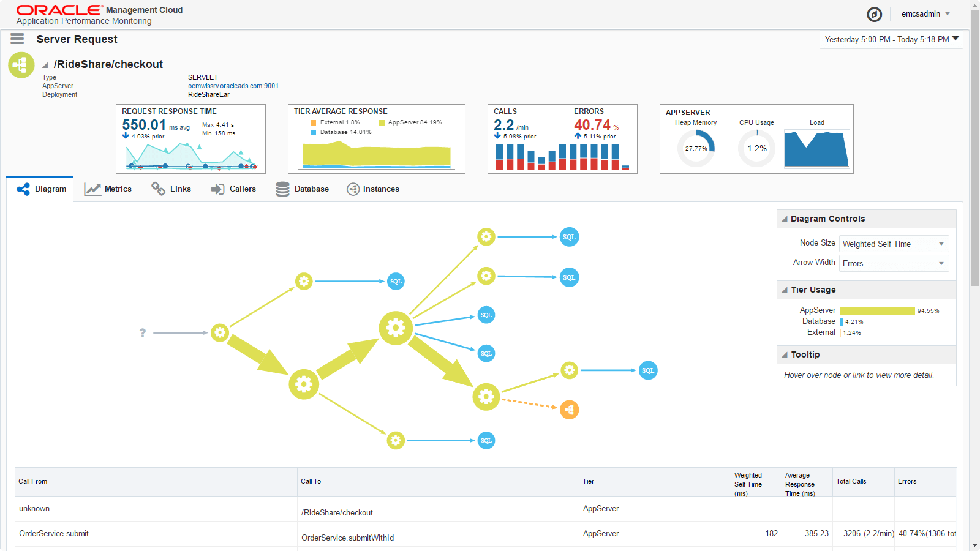Collapse the Tooltip section
Viewport: 980px width, 551px height.
pos(785,354)
